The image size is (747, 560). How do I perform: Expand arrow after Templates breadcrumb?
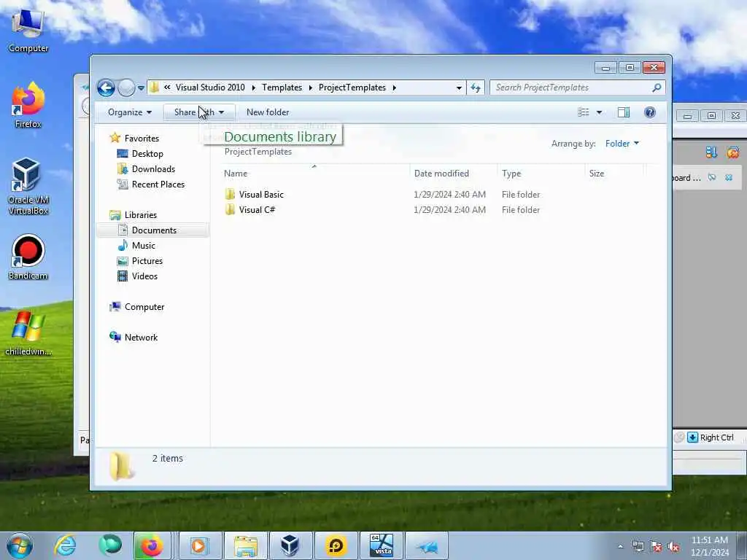(311, 87)
